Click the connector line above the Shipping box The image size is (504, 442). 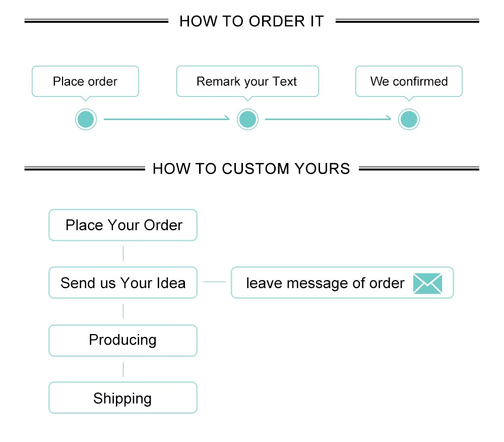click(x=123, y=369)
